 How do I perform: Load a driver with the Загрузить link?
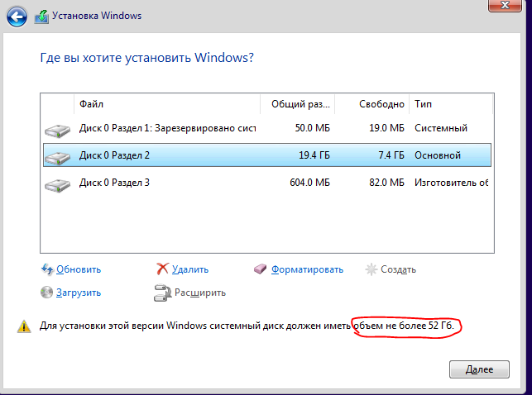point(79,293)
